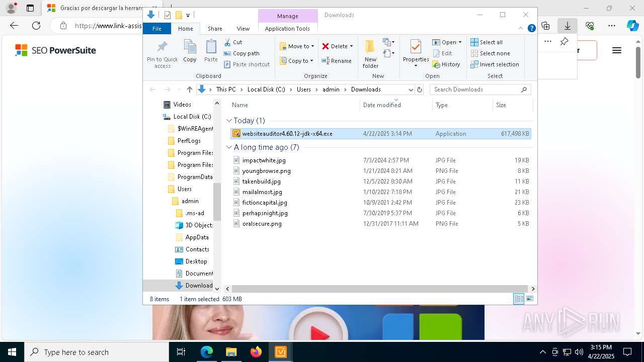This screenshot has height=362, width=644.
Task: Collapse the Today (1) group
Action: click(x=229, y=121)
